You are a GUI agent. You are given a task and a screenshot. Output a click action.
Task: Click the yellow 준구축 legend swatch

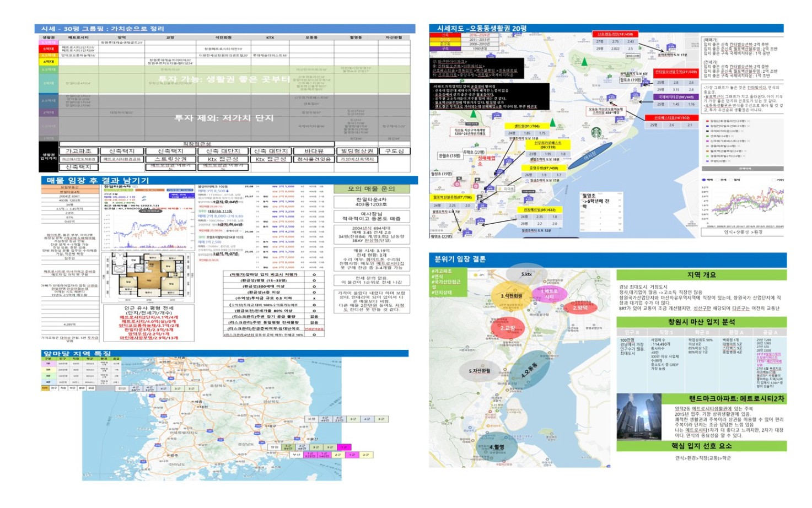[445, 44]
